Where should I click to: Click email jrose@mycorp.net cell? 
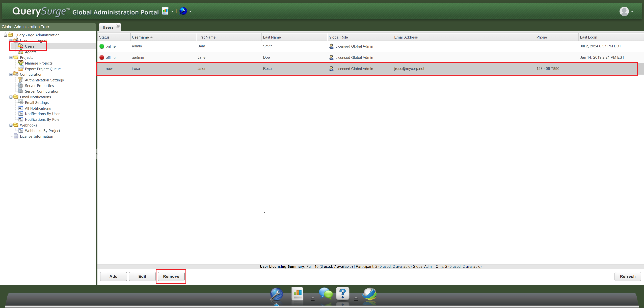pos(409,69)
